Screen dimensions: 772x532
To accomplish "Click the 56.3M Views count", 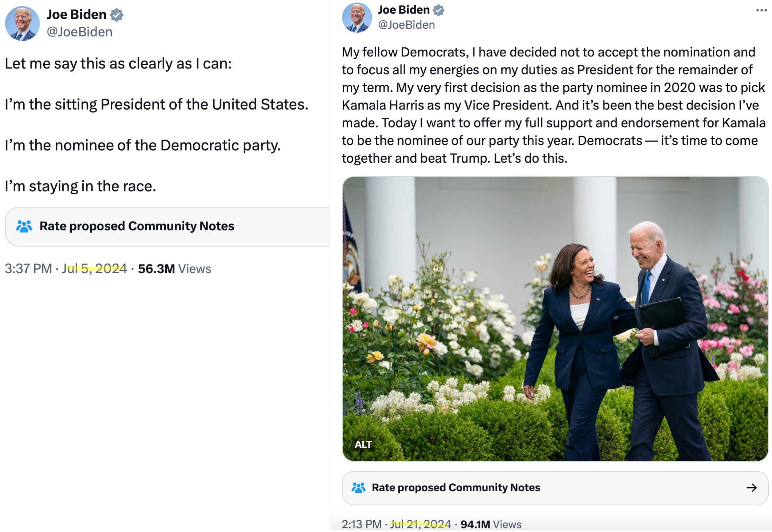I will tap(174, 269).
